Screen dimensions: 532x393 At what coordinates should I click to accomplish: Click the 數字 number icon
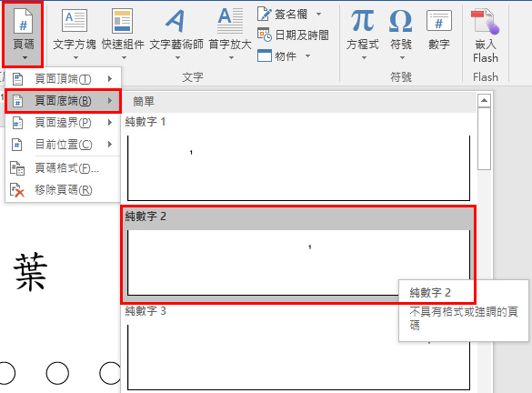[x=439, y=21]
